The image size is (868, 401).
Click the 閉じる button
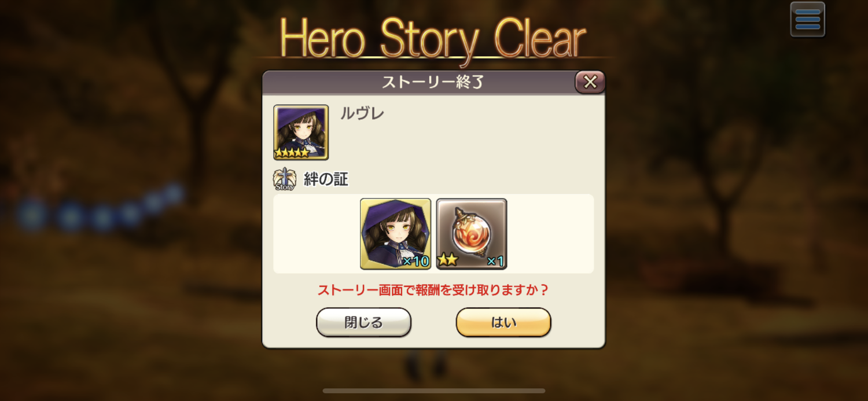click(363, 322)
